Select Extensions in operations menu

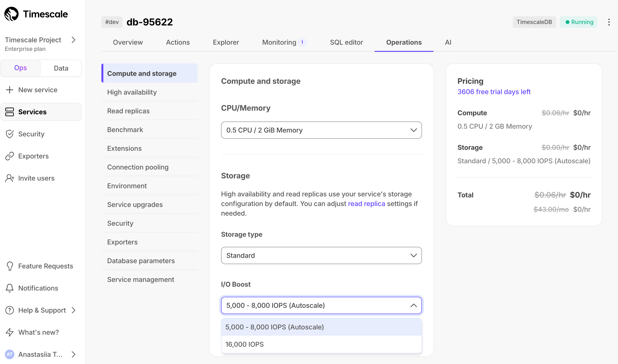coord(149,148)
